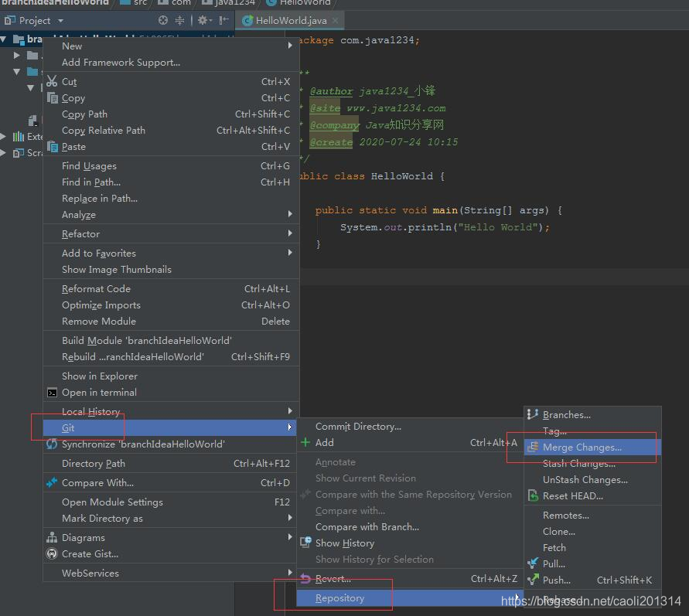Click the Paste clipboard icon
Image resolution: width=689 pixels, height=616 pixels.
tap(53, 146)
